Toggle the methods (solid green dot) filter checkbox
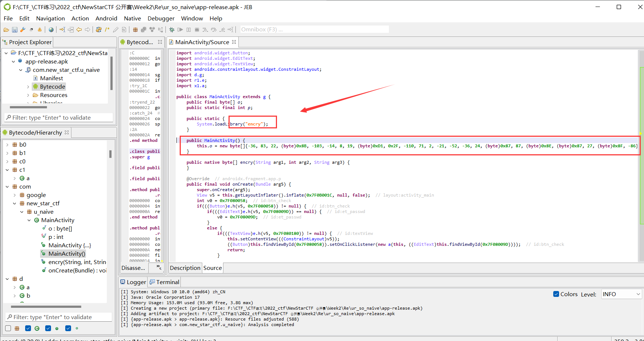This screenshot has width=644, height=341. 48,328
